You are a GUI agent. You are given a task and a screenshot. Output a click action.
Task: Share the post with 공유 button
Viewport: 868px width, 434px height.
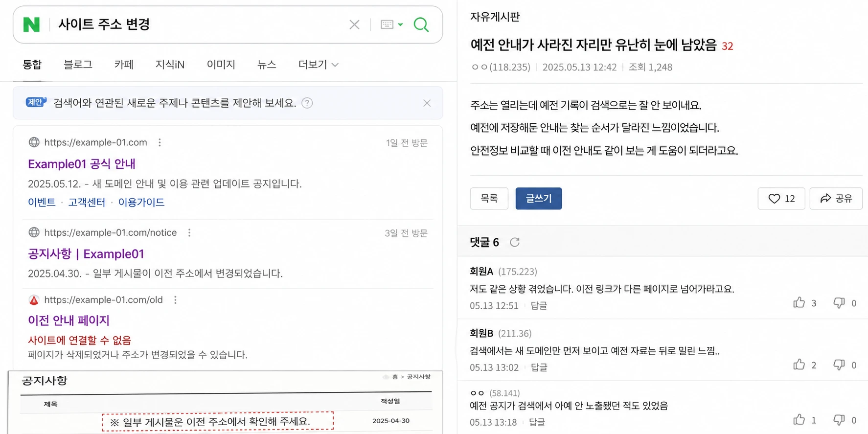point(836,199)
